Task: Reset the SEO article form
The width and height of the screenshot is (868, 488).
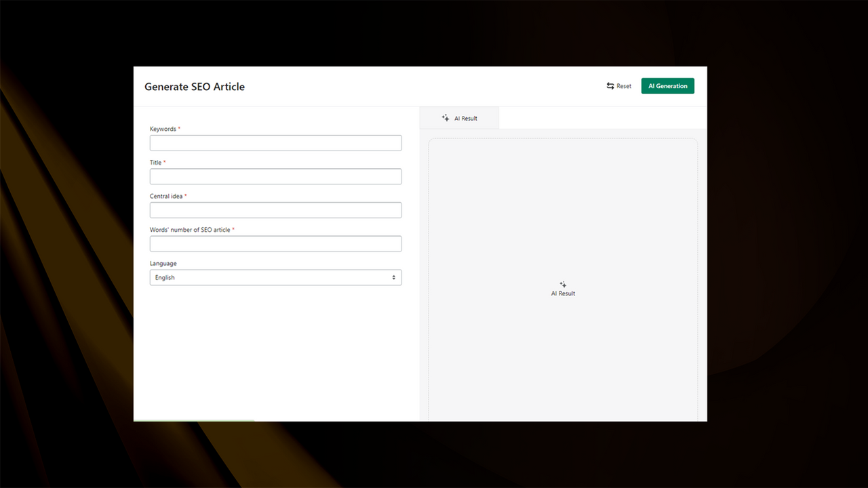Action: [619, 86]
